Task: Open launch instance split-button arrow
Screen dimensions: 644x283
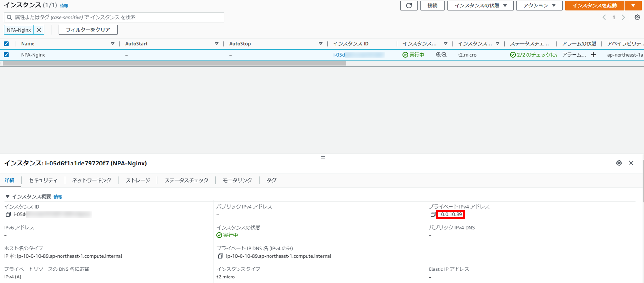Action: pos(633,5)
